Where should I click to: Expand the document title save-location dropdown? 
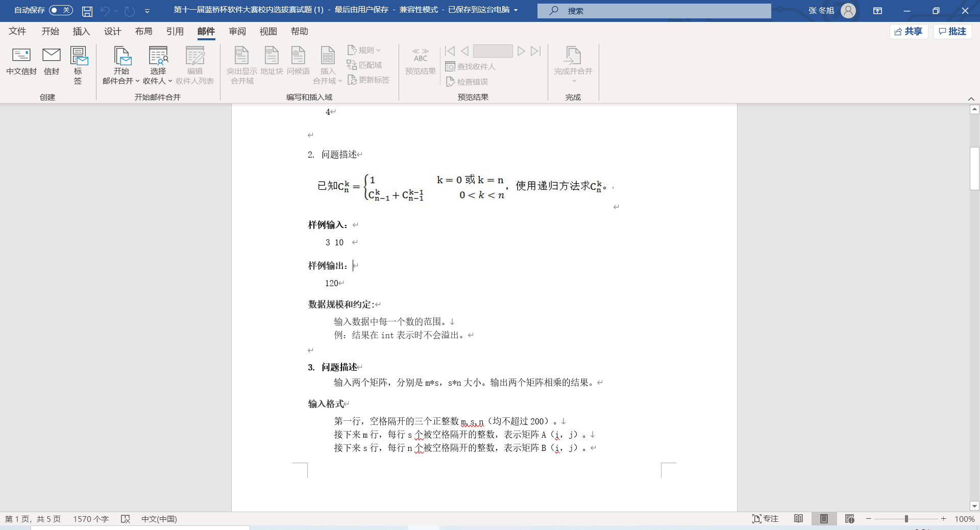[516, 10]
